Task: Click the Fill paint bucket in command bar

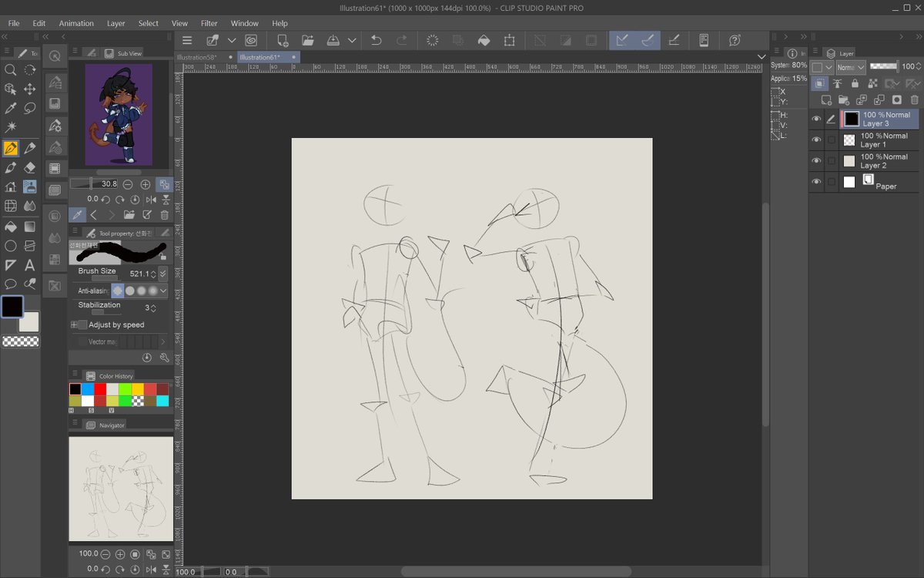Action: click(484, 40)
